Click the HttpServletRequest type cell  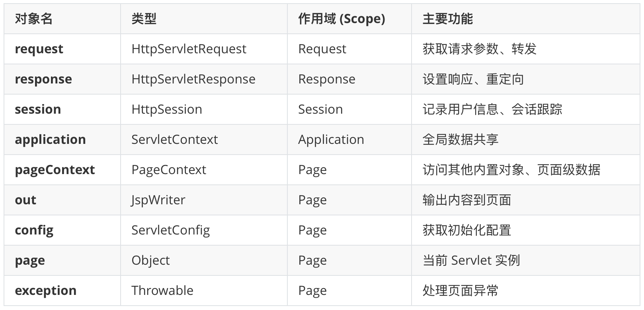pos(189,49)
